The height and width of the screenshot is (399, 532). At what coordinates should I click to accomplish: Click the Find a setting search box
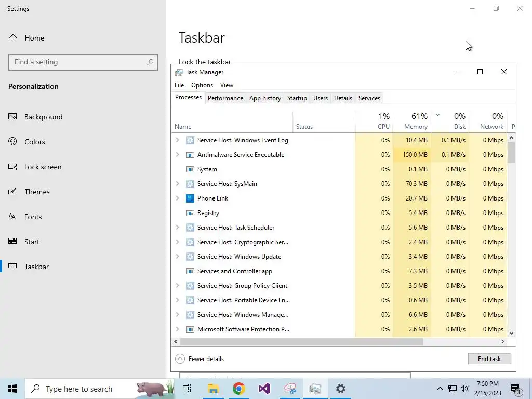[x=83, y=62]
